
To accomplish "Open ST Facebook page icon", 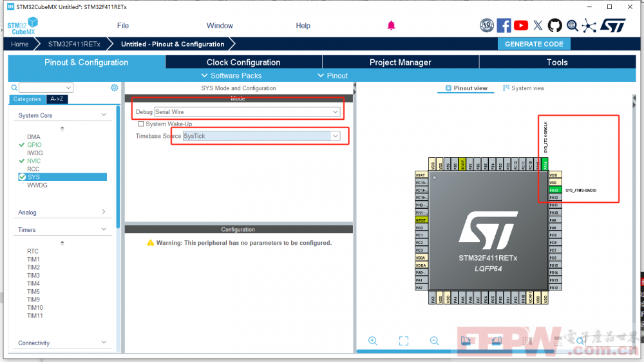I will 504,26.
